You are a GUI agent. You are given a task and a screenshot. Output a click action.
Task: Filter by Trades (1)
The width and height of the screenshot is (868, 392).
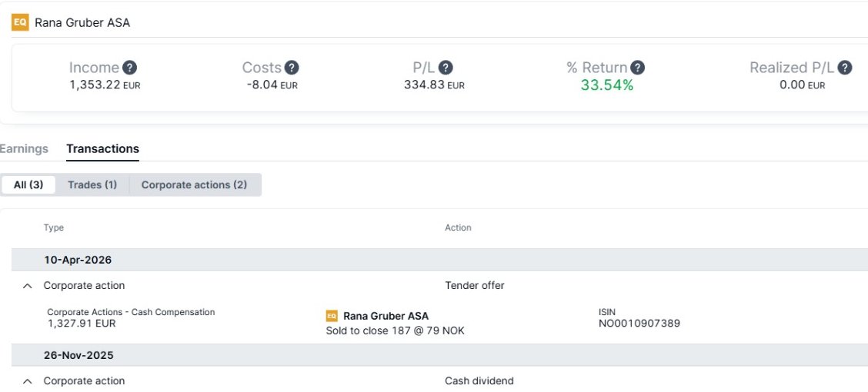pos(92,184)
